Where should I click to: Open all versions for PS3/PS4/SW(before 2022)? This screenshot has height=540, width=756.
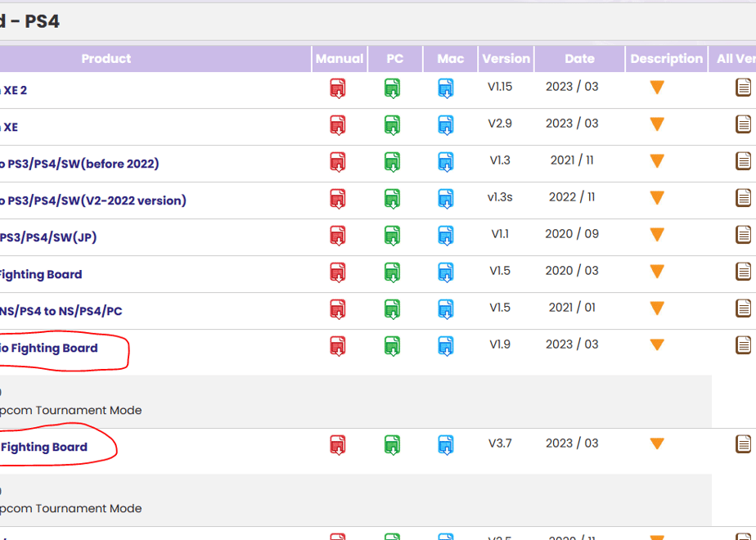(744, 161)
